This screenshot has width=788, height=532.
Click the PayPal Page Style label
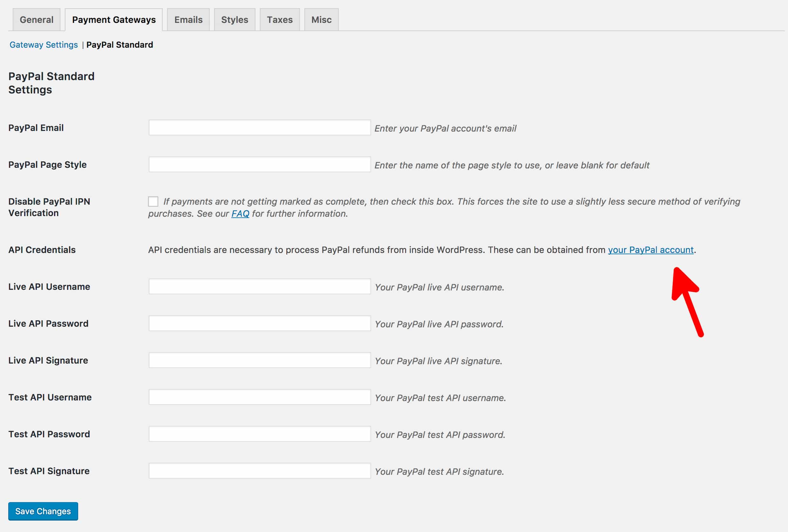[x=47, y=165]
